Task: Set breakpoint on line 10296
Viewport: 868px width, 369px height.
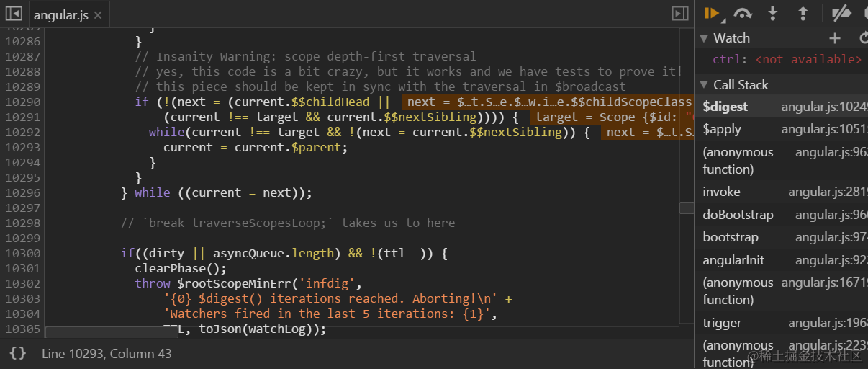Action: click(x=22, y=192)
